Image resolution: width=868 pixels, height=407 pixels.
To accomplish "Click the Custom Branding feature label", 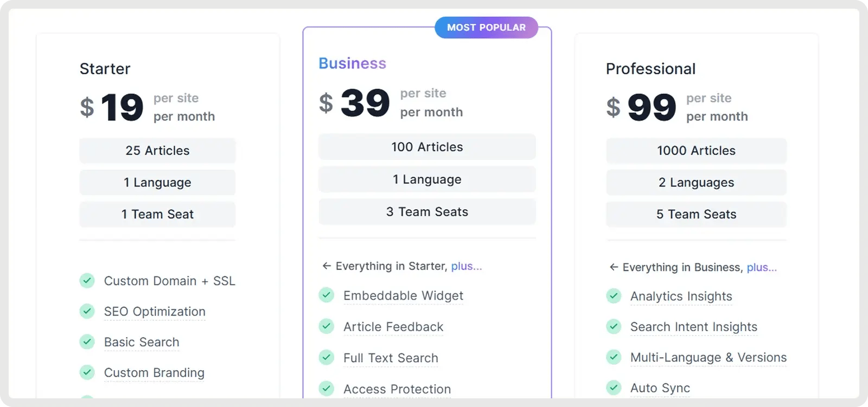I will coord(154,373).
